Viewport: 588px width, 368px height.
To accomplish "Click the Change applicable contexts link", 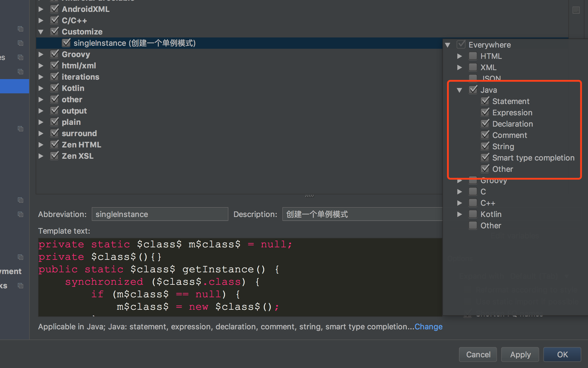I will [429, 326].
